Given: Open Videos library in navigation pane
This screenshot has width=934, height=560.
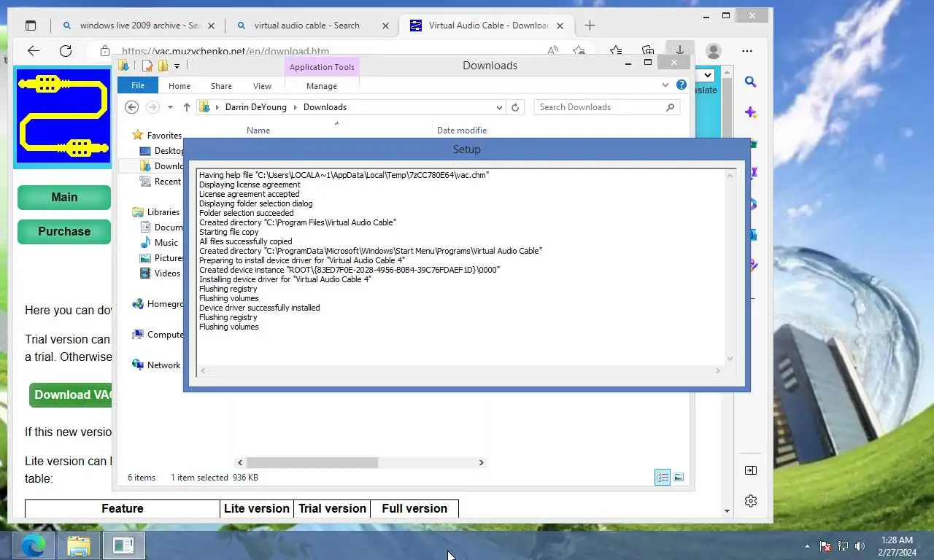Looking at the screenshot, I should click(x=167, y=273).
